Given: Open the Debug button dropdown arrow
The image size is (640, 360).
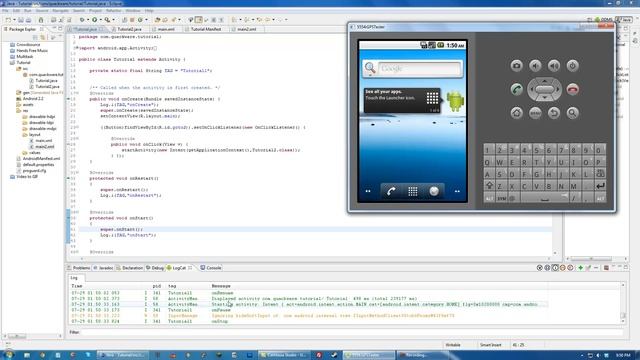Looking at the screenshot, I should (x=87, y=20).
